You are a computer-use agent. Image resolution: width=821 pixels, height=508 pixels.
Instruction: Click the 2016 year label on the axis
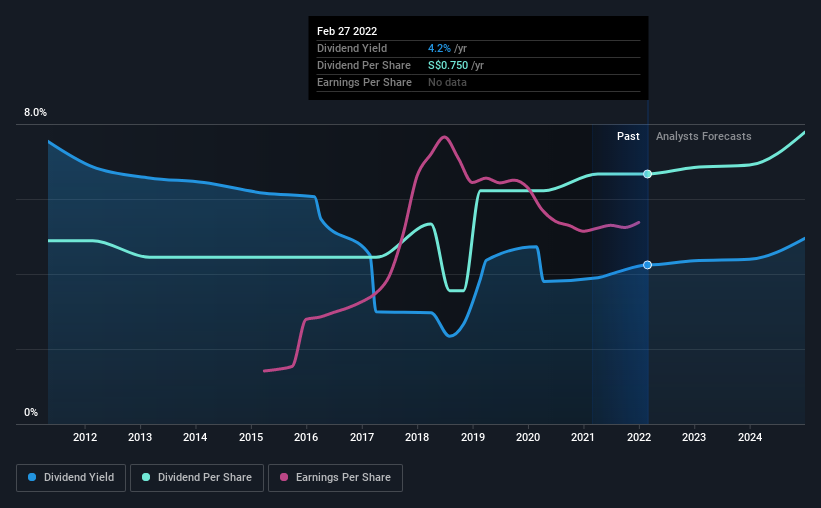tap(306, 437)
